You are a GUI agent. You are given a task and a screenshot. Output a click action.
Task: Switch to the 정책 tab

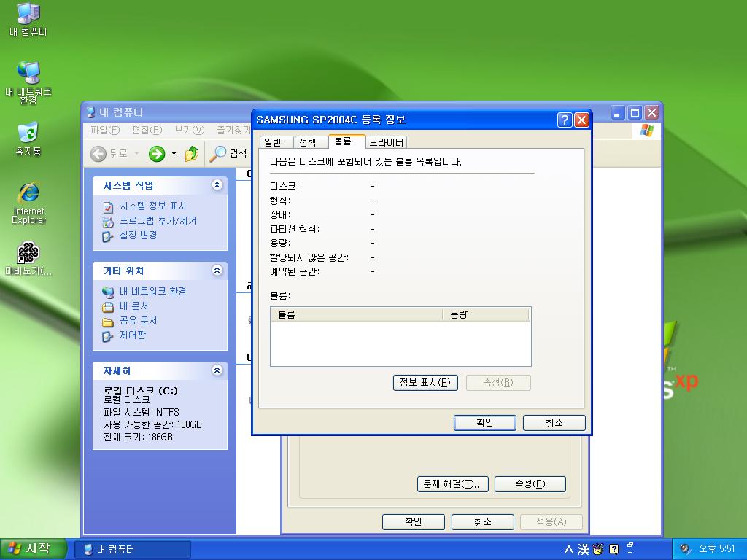tap(311, 142)
